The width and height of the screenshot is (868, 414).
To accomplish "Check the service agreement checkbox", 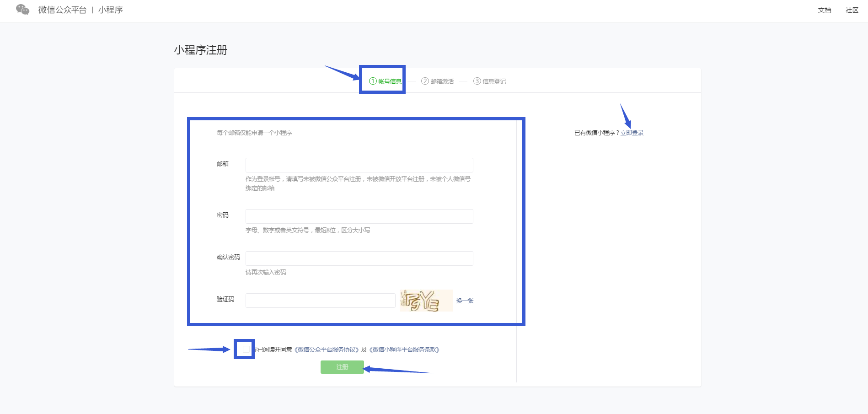I will click(244, 349).
